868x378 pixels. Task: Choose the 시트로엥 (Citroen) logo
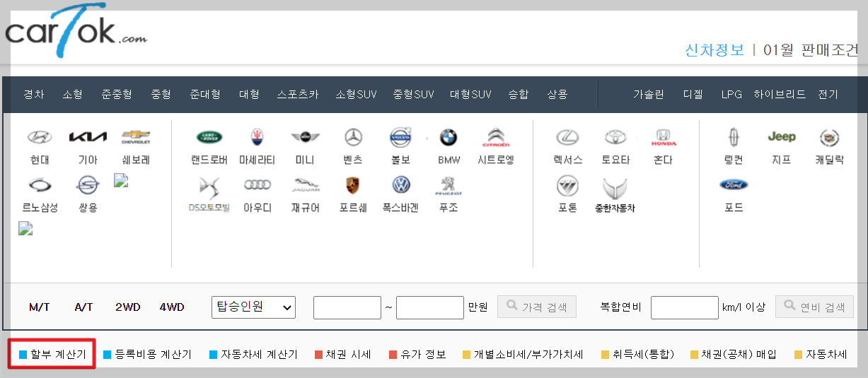(x=496, y=137)
